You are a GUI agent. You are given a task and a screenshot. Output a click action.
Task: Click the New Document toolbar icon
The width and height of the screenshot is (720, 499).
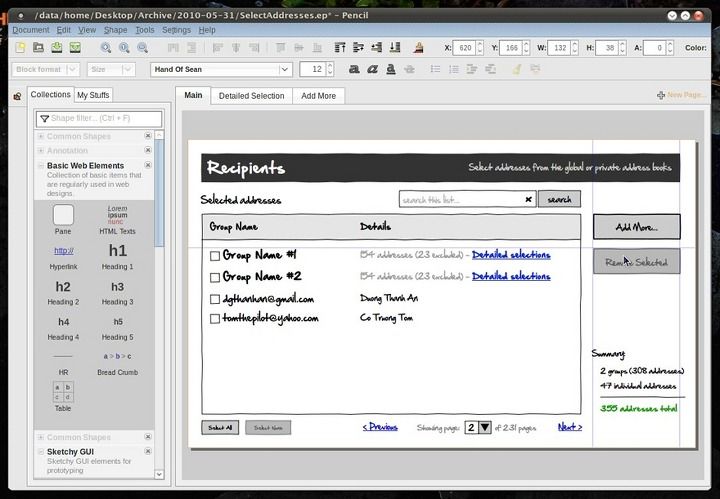pos(20,47)
